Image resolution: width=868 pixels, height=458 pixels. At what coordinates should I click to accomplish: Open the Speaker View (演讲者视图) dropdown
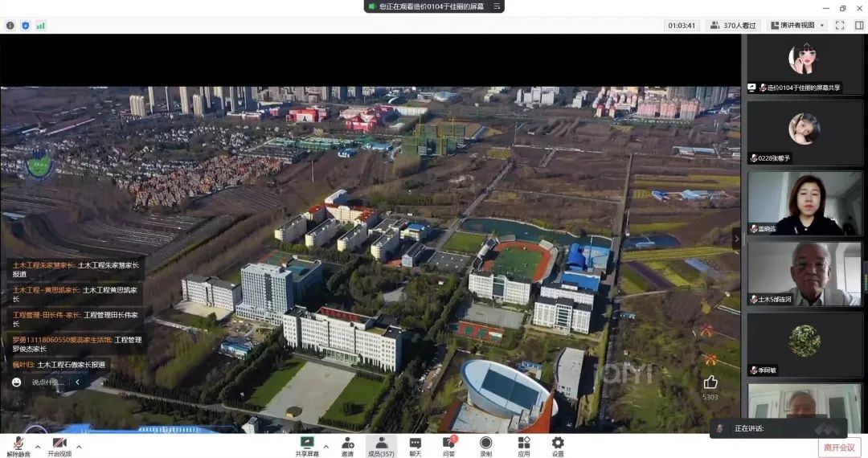click(796, 25)
